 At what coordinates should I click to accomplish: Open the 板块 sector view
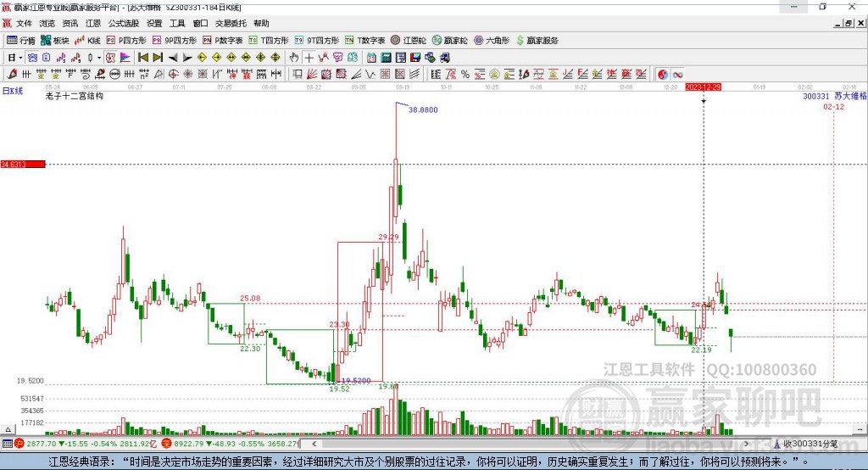[x=55, y=41]
